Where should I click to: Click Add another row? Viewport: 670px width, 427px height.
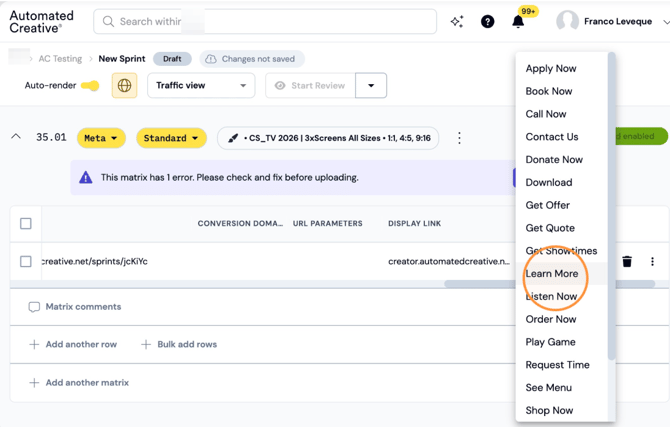(73, 345)
